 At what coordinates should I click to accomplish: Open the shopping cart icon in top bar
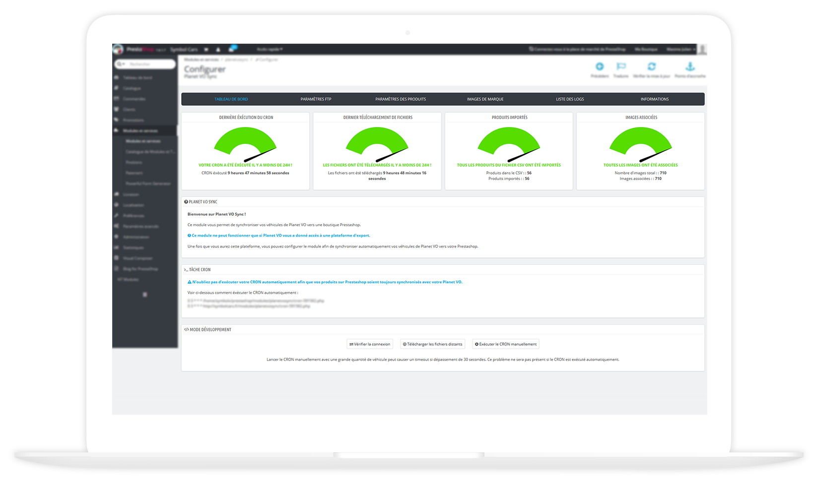[206, 50]
